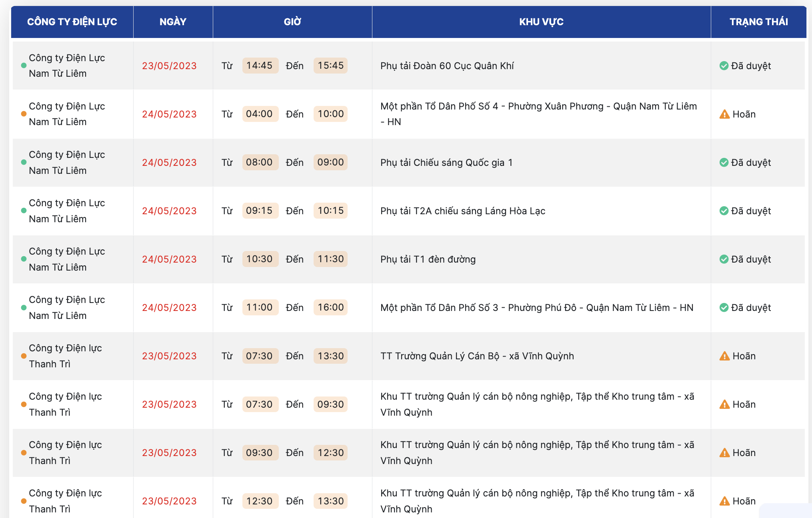This screenshot has height=518, width=812.
Task: Click green status dot in 08:00 Nam Từ Liêm row
Action: coord(24,162)
